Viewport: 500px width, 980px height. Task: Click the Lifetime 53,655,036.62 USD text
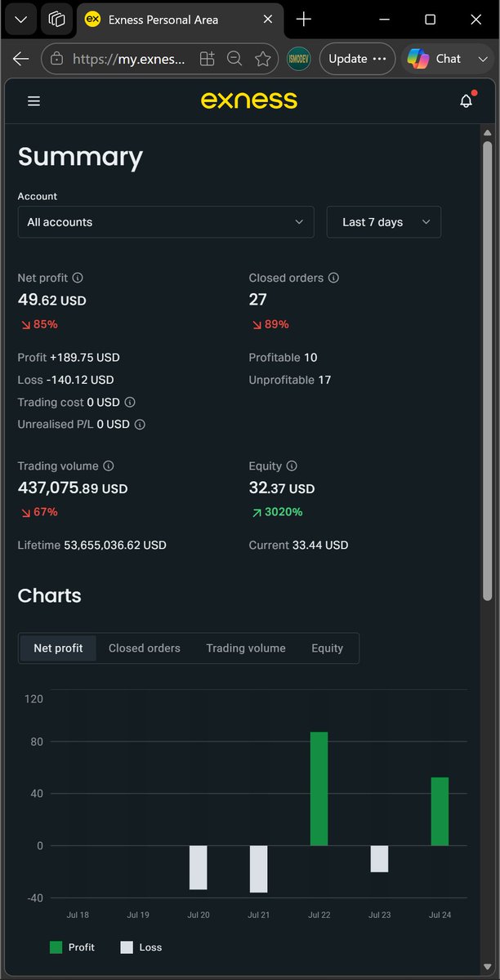92,545
